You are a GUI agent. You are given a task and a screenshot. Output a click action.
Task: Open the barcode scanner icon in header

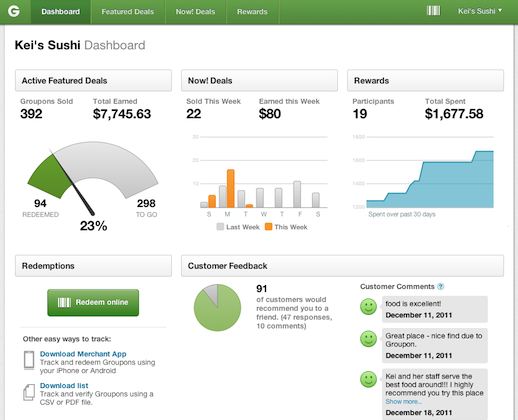coord(433,11)
